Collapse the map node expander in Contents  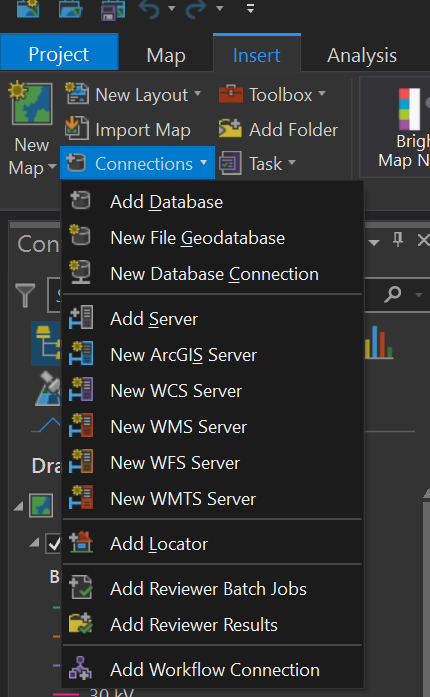pos(19,506)
